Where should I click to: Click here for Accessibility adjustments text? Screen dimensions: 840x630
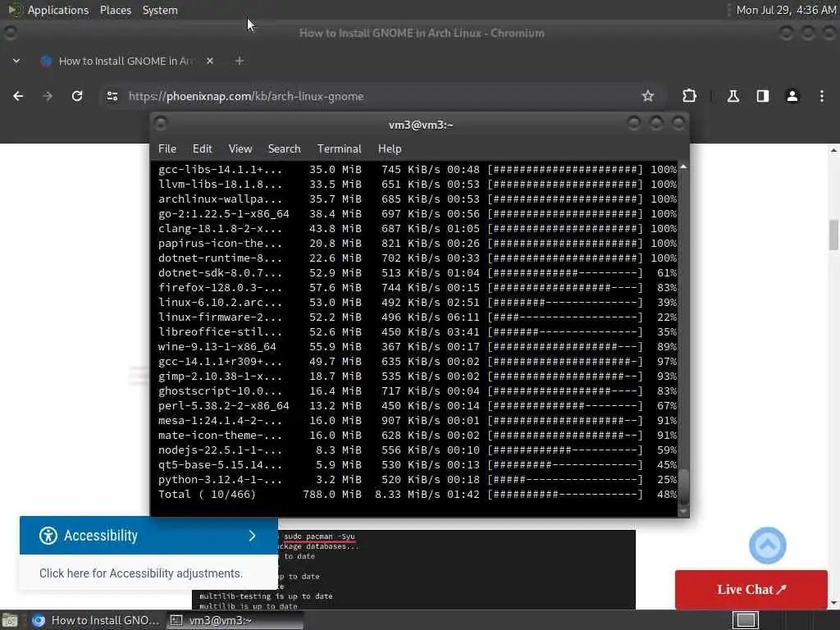click(x=141, y=573)
